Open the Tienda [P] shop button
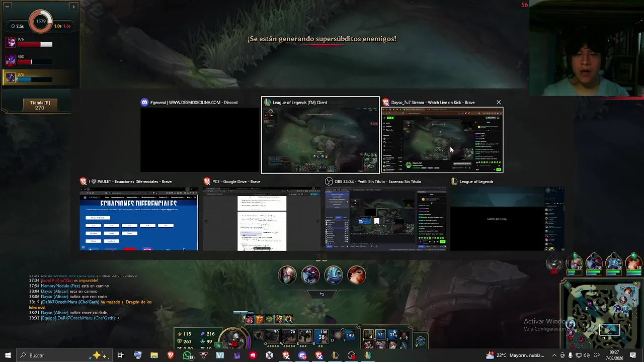 coord(40,105)
